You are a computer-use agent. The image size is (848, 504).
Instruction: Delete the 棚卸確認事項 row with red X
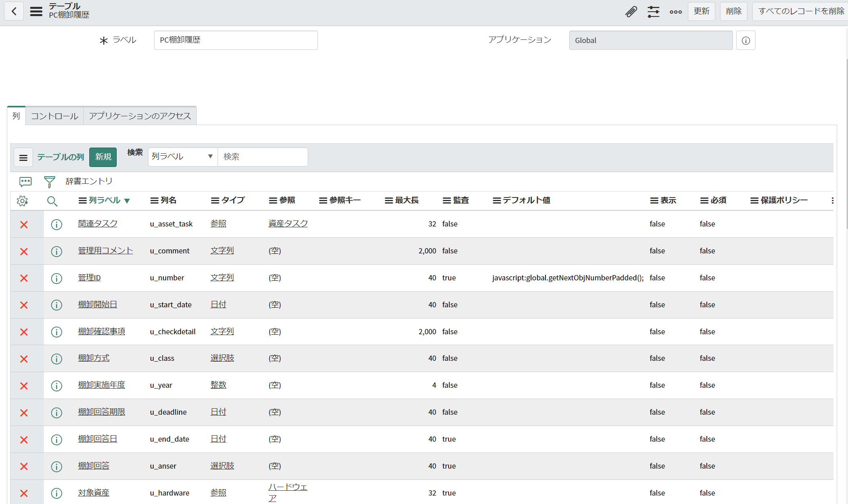[x=24, y=332]
